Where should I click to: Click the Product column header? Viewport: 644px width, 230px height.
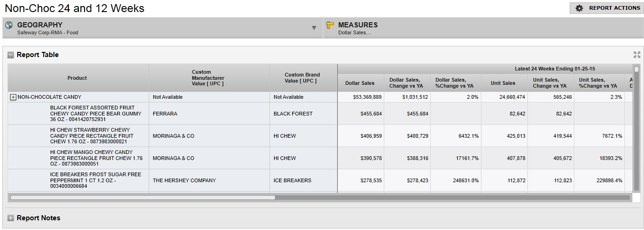(x=77, y=78)
